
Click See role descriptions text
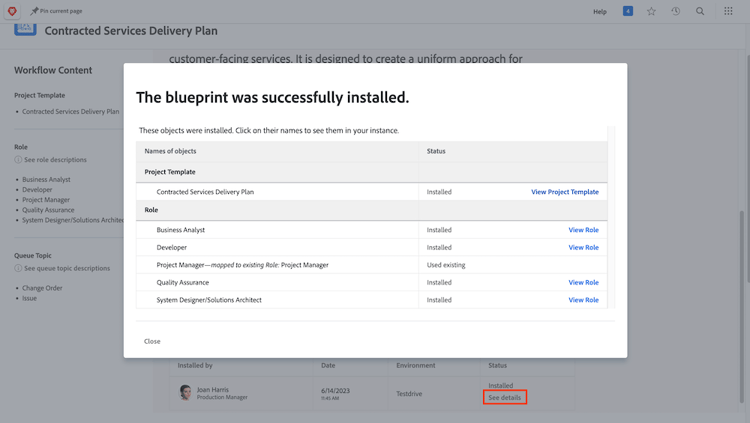55,160
